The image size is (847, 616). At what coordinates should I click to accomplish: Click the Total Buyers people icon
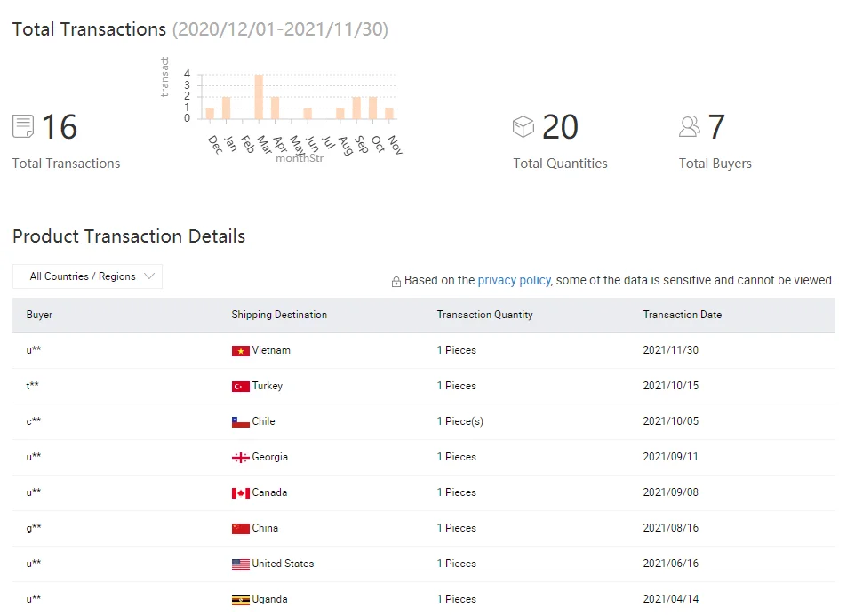(690, 126)
